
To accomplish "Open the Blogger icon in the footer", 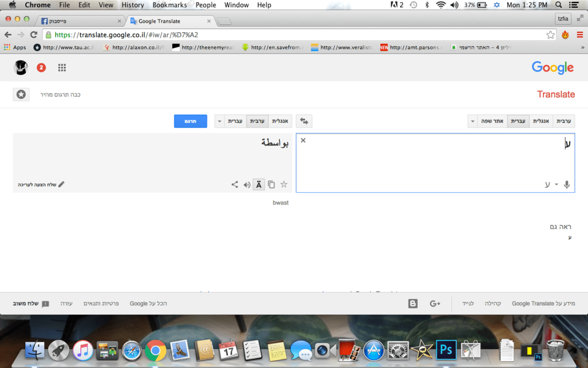I will 413,303.
